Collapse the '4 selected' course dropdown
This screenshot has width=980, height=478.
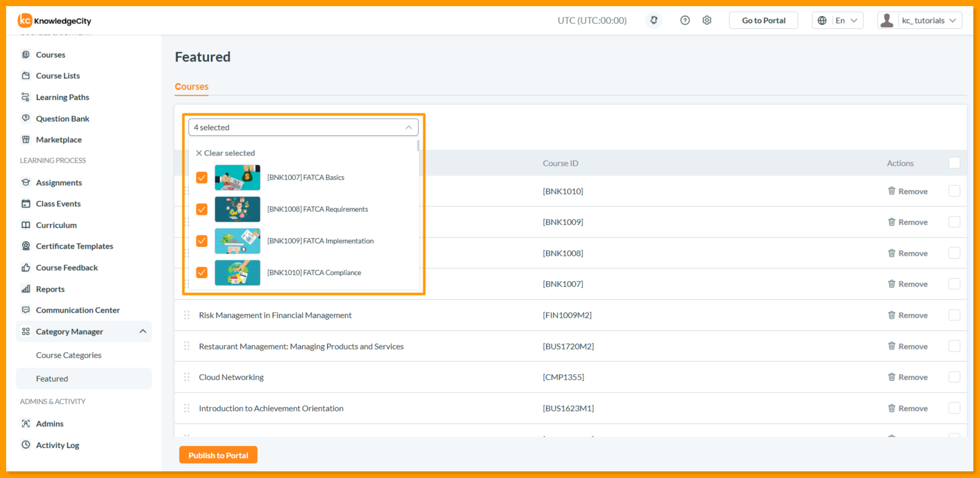pyautogui.click(x=303, y=127)
